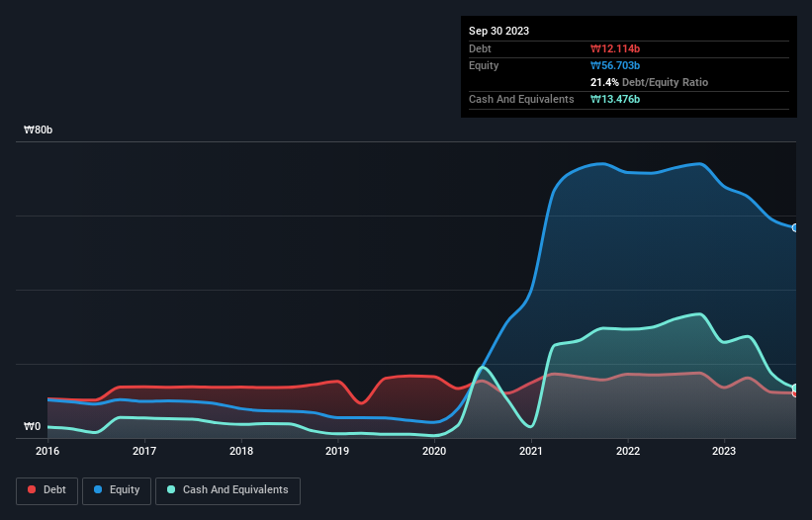Click the ₩56.703b equity value
812x520 pixels.
click(x=615, y=65)
